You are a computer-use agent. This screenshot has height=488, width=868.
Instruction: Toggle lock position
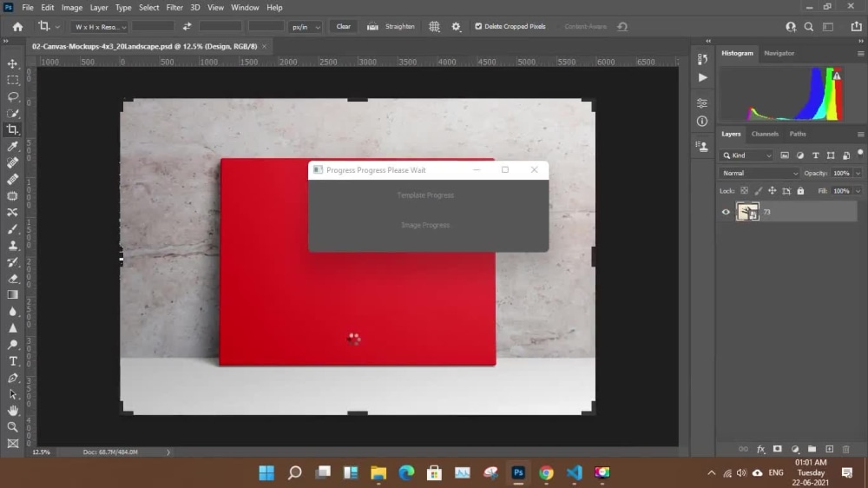click(773, 190)
